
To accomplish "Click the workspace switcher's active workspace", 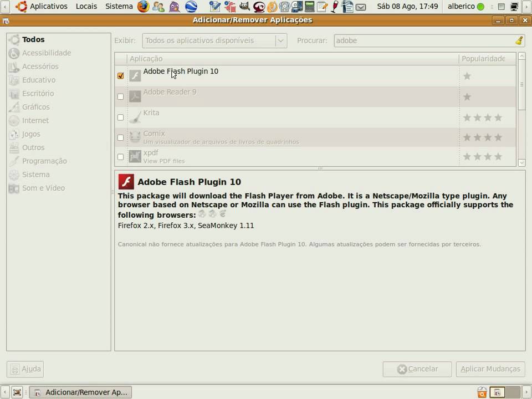I will (497, 392).
